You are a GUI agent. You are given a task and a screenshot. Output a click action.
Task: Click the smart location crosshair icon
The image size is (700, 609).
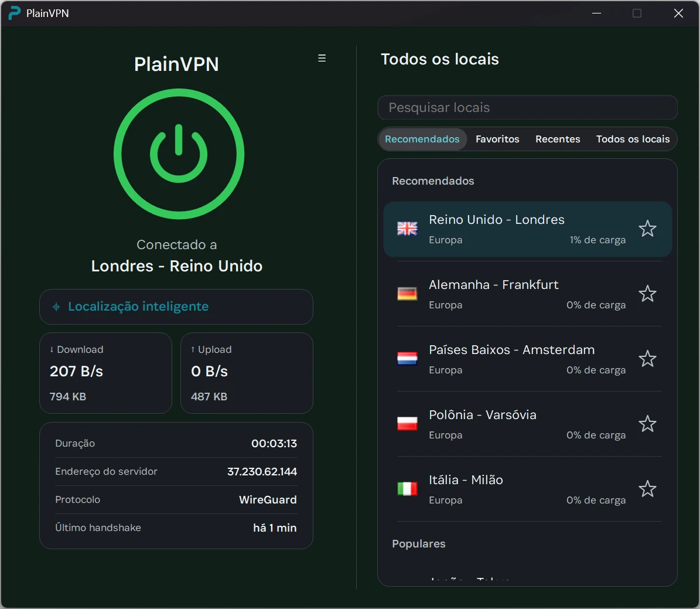[x=56, y=307]
